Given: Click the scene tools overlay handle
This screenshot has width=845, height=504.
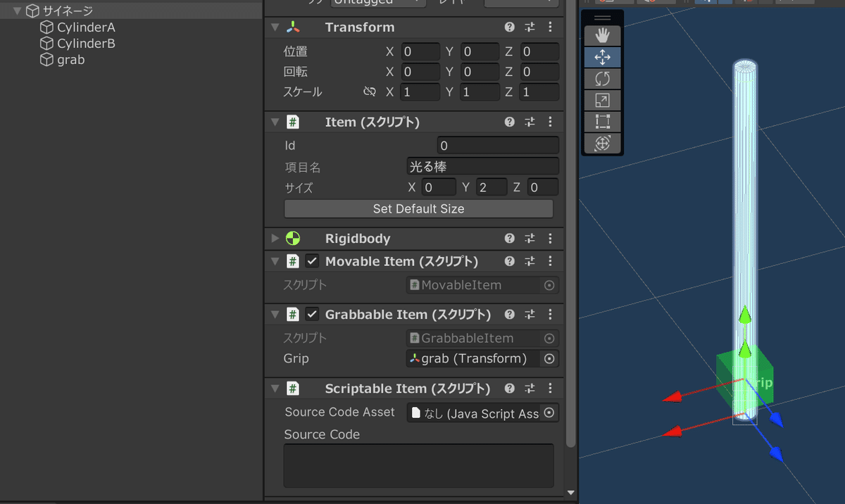Looking at the screenshot, I should [603, 18].
